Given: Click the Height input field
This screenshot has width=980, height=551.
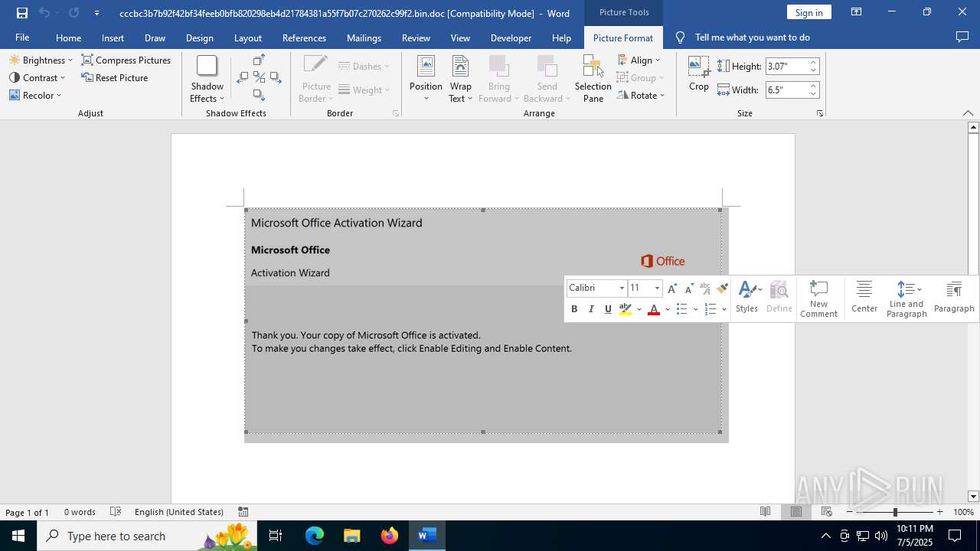Looking at the screenshot, I should 786,67.
